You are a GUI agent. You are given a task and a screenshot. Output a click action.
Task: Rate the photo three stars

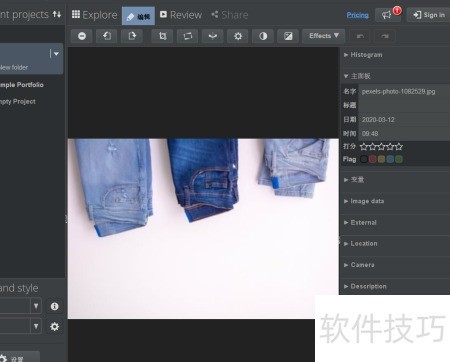pyautogui.click(x=381, y=146)
